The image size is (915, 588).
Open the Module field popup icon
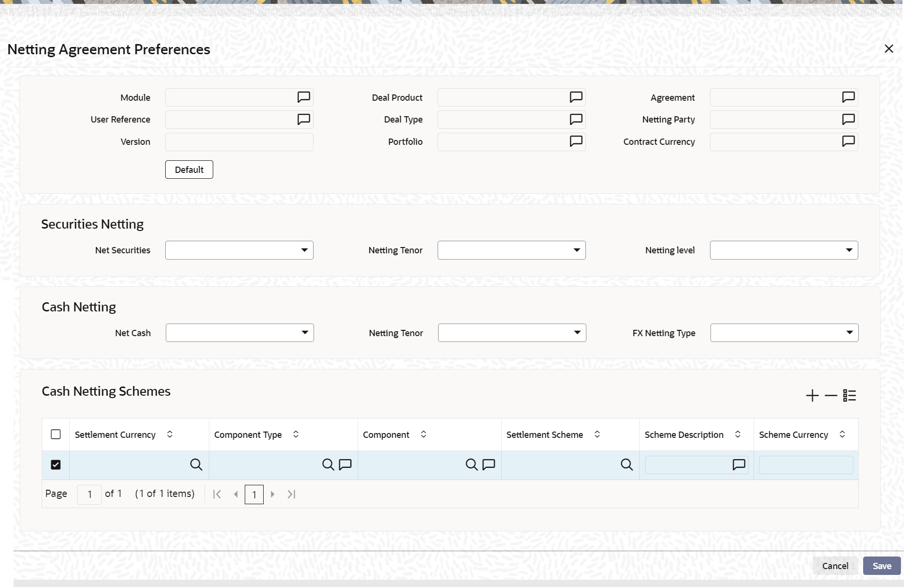pos(303,97)
